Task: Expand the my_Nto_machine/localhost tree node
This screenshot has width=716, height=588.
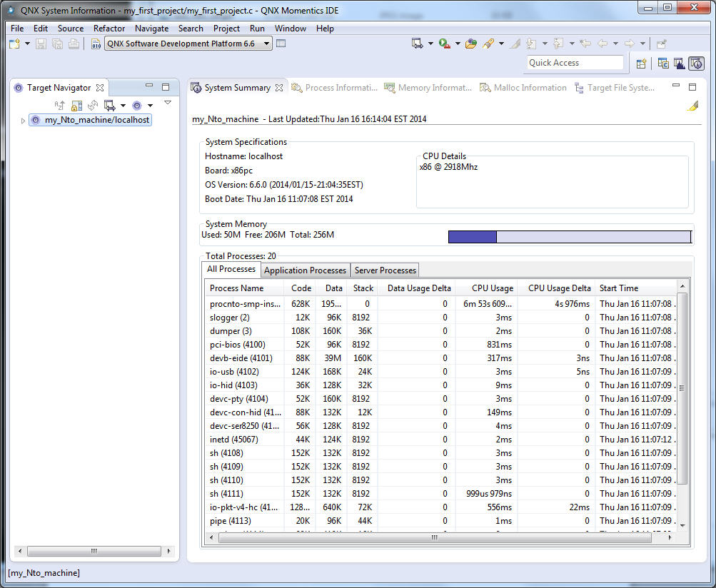Action: [23, 121]
